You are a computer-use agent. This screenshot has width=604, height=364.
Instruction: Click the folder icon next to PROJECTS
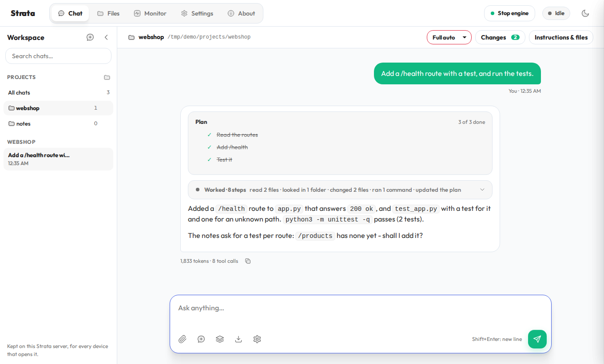click(107, 77)
